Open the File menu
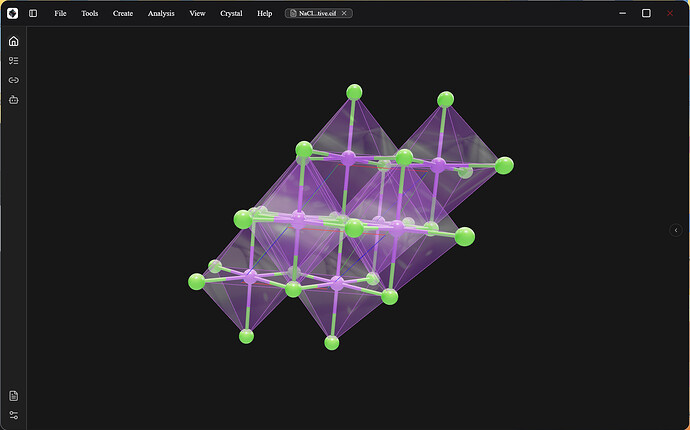 coord(60,13)
